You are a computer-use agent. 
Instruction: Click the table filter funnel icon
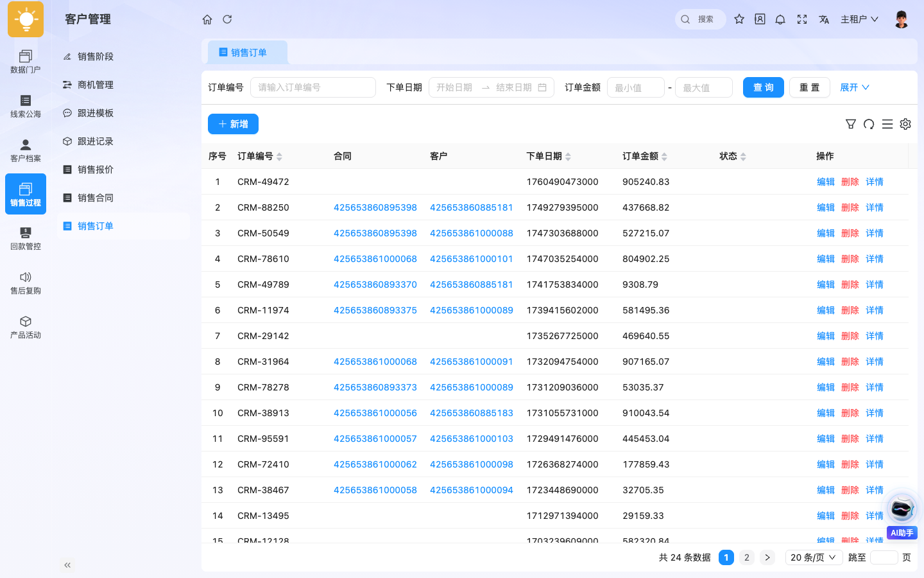click(851, 124)
